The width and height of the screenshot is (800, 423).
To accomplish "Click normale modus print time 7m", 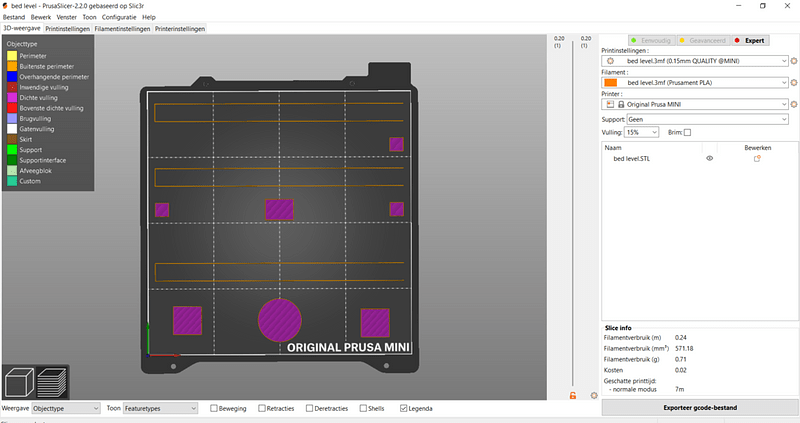I will (680, 389).
